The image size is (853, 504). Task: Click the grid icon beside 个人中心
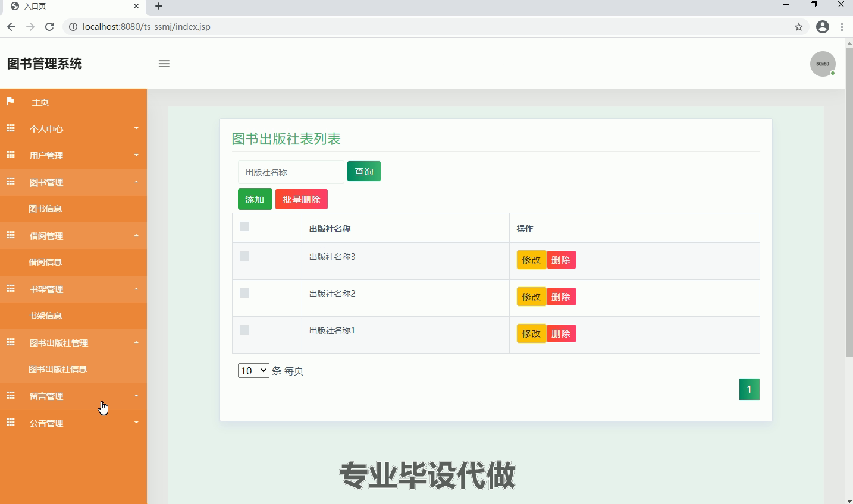(x=10, y=128)
